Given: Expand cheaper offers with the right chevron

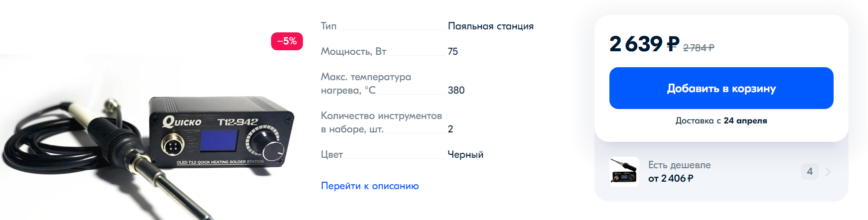Looking at the screenshot, I should [828, 172].
